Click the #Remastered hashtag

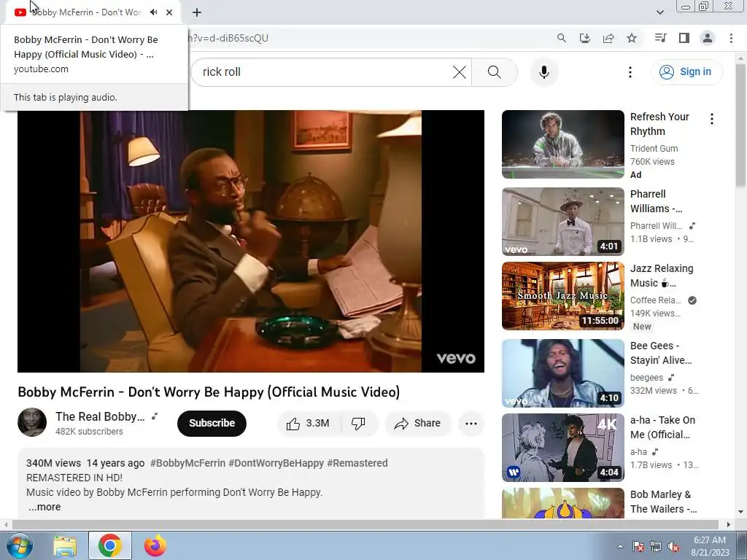[357, 463]
